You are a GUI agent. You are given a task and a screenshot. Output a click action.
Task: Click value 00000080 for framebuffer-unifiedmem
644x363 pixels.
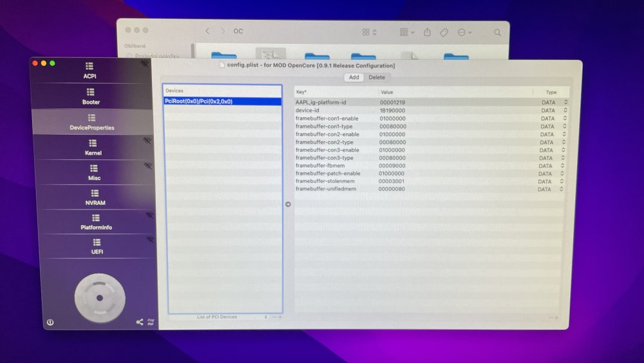click(x=392, y=189)
